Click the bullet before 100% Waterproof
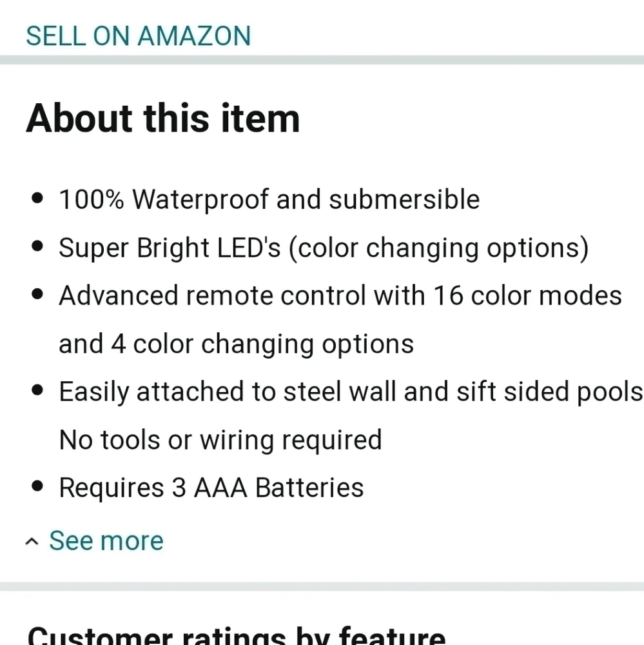This screenshot has height=645, width=644. point(38,199)
